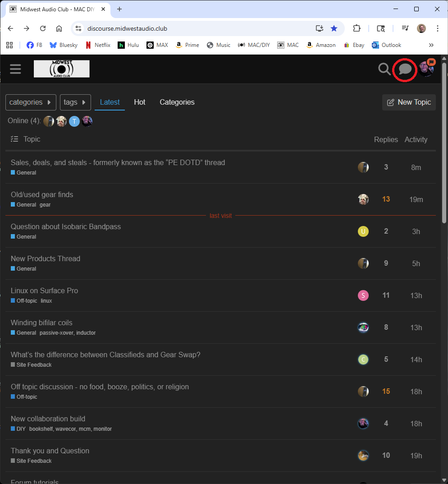The width and height of the screenshot is (448, 484).
Task: Open the Question about Isobaric Bandpass topic
Action: (x=66, y=226)
